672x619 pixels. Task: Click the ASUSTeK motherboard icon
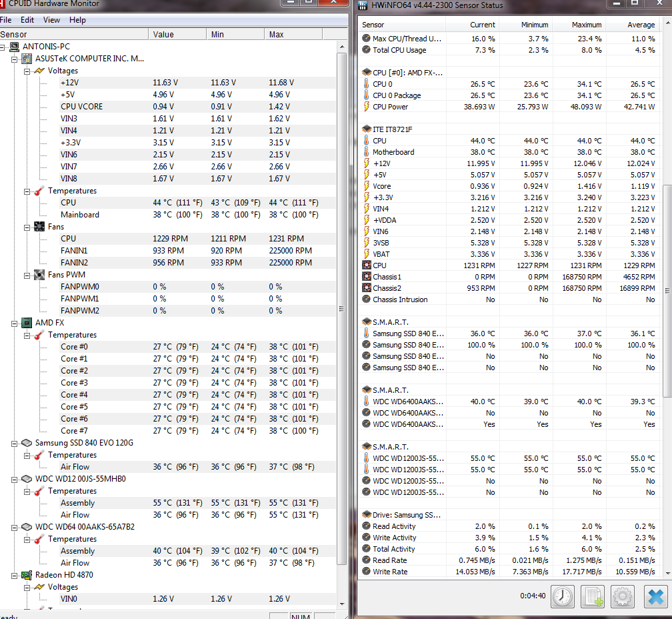pyautogui.click(x=27, y=58)
